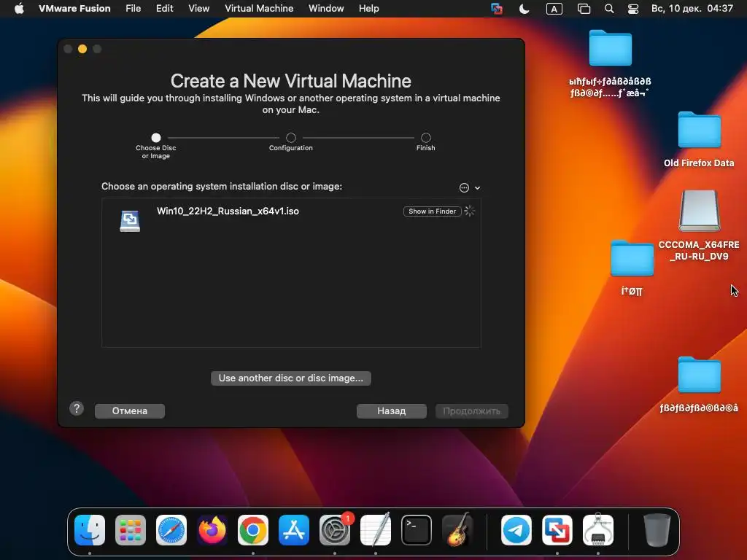Click the Продолжить button

pyautogui.click(x=472, y=411)
